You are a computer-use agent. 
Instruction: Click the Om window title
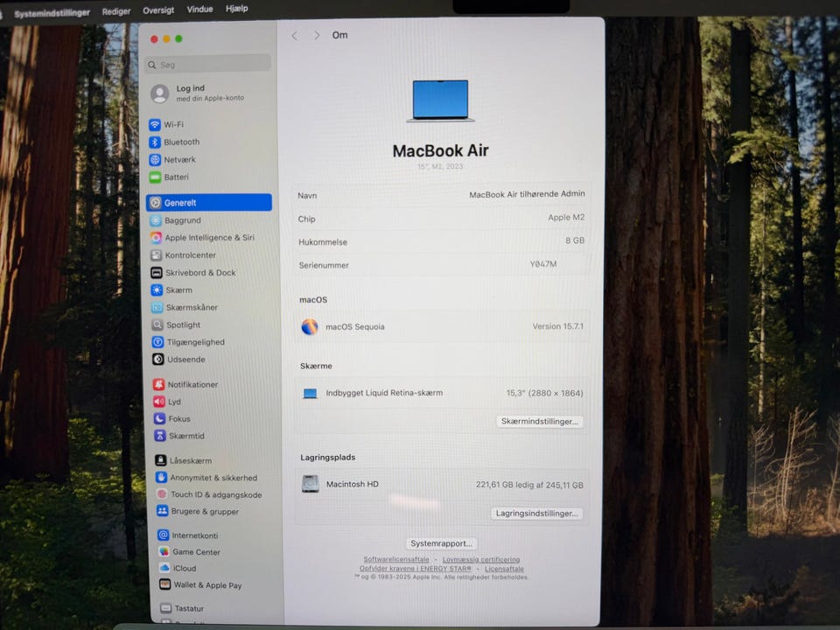pyautogui.click(x=339, y=35)
